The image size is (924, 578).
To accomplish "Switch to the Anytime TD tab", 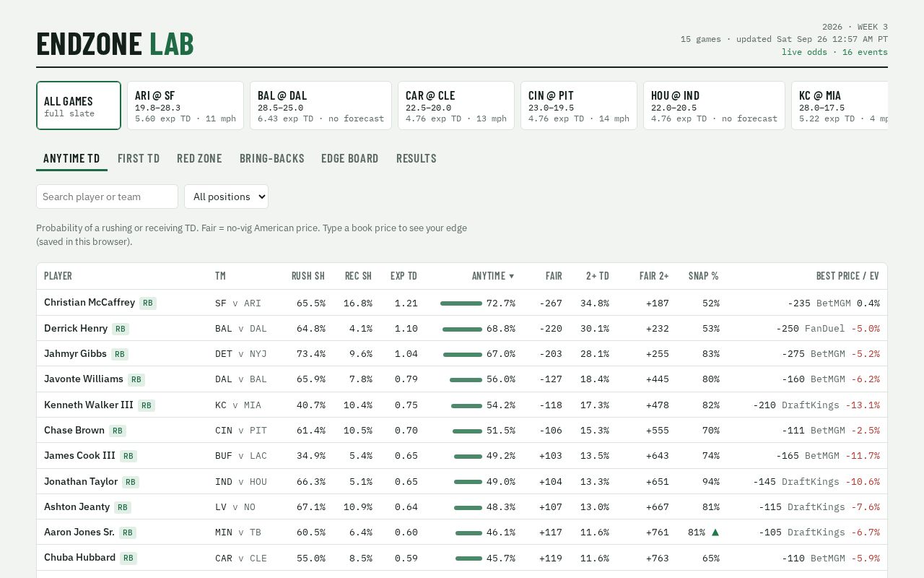I will pos(71,158).
